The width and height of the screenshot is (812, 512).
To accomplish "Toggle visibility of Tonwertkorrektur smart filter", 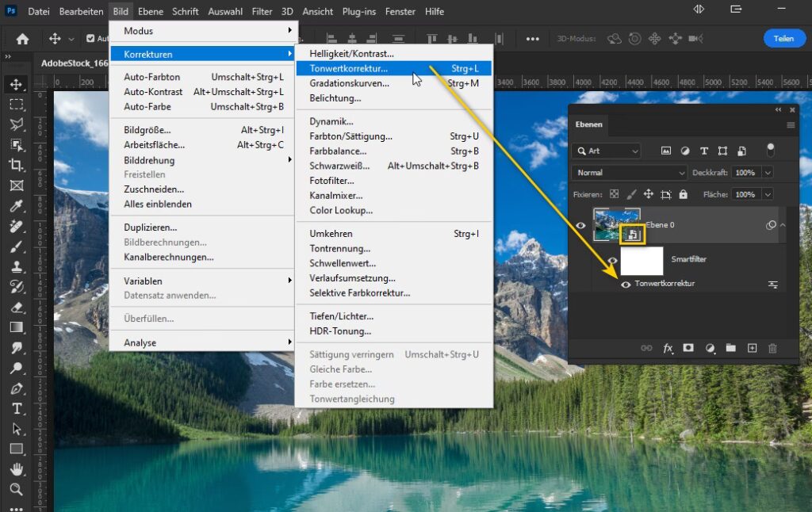I will pyautogui.click(x=626, y=284).
